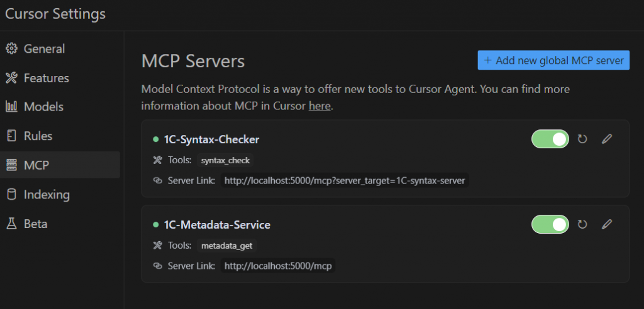This screenshot has width=644, height=309.
Task: Click the General gear icon in sidebar
Action: (11, 48)
